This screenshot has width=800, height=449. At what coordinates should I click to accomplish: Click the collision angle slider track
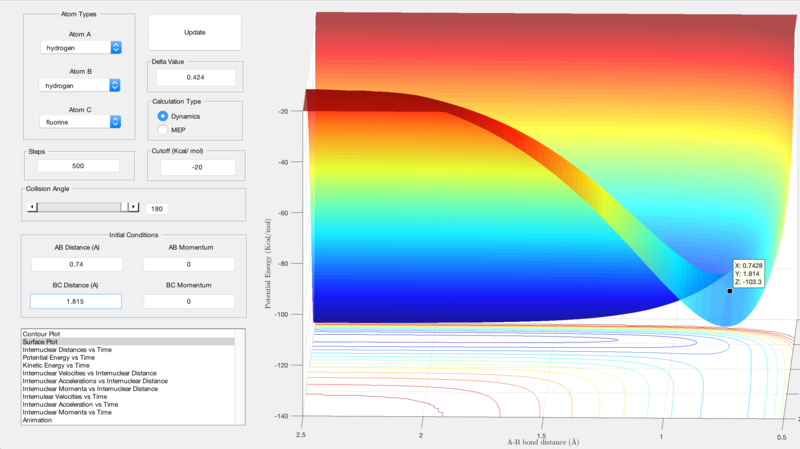pyautogui.click(x=80, y=207)
